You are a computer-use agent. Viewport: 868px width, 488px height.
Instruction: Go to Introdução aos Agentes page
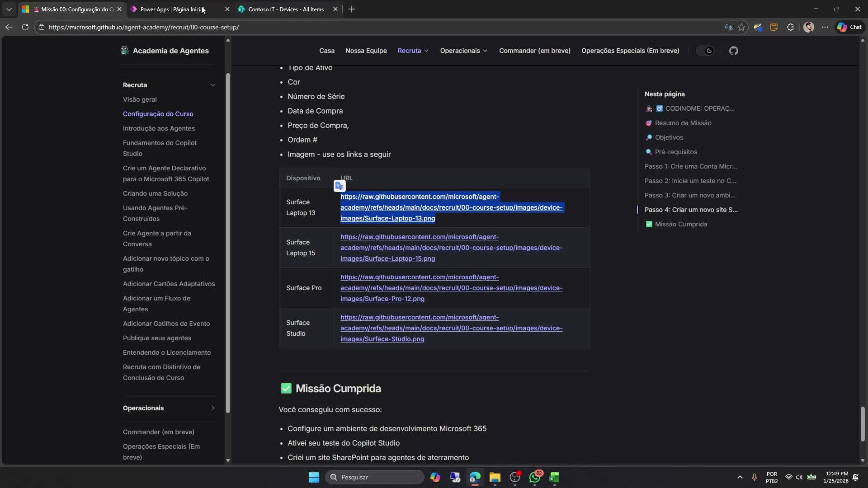[x=159, y=128]
